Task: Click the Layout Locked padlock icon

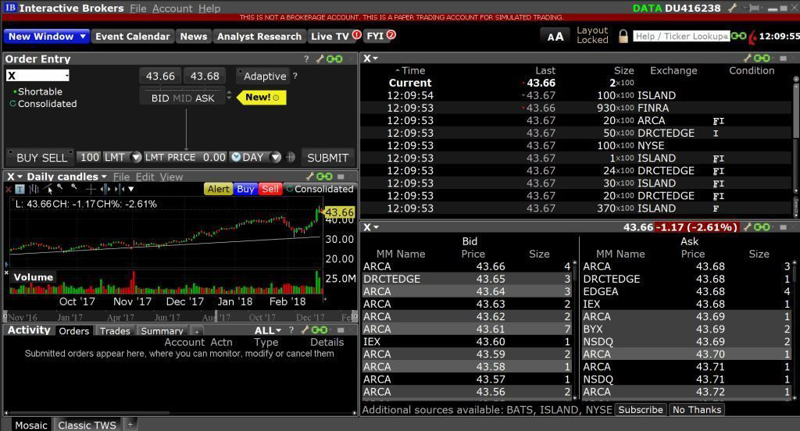Action: (x=622, y=36)
